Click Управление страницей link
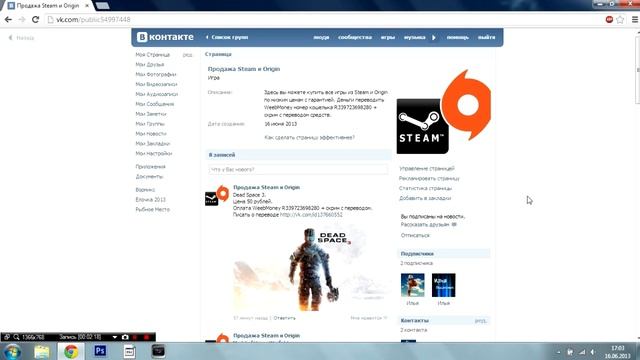640x360 pixels. tap(427, 169)
